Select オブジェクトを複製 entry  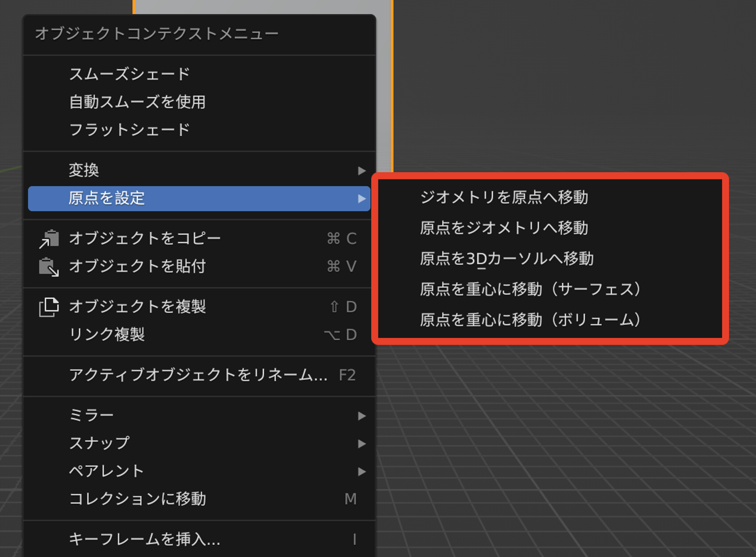tap(199, 307)
